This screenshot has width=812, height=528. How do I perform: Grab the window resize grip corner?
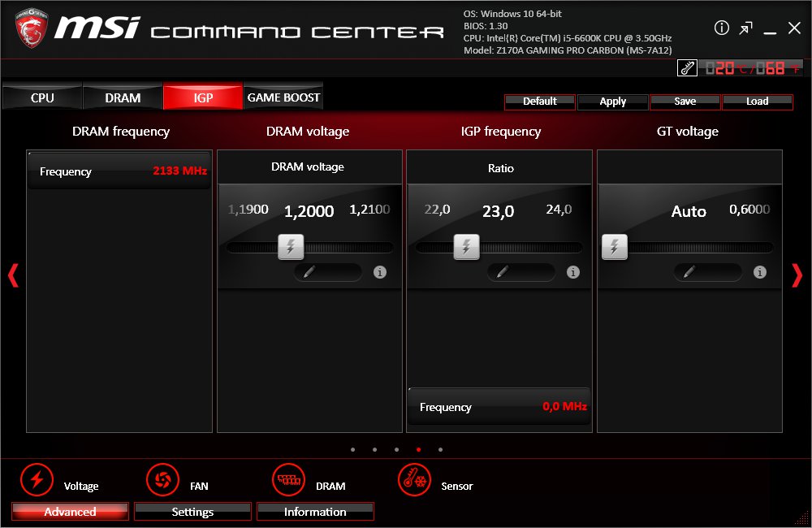[803, 519]
